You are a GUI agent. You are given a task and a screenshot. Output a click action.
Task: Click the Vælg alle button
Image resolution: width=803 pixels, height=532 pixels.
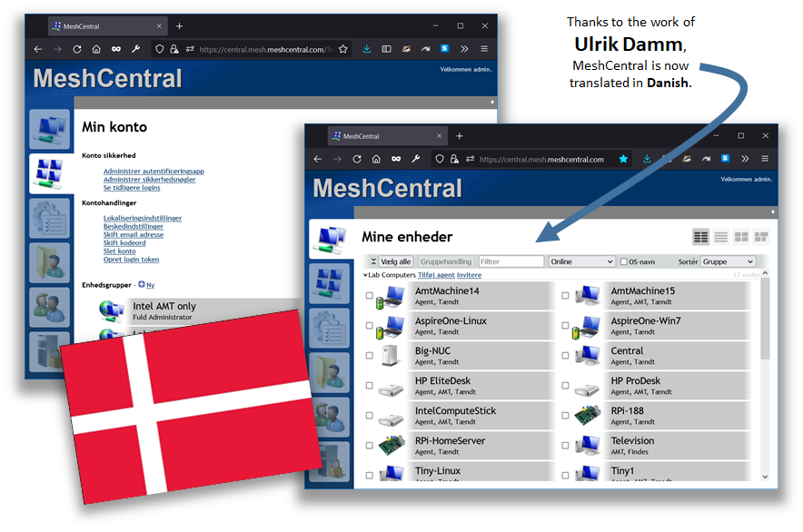point(396,261)
